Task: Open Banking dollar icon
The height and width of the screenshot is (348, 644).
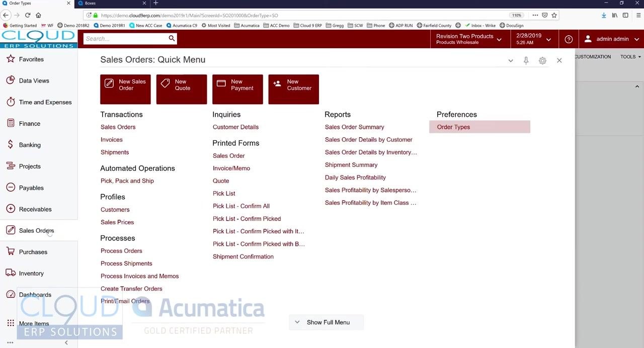Action: (x=11, y=145)
